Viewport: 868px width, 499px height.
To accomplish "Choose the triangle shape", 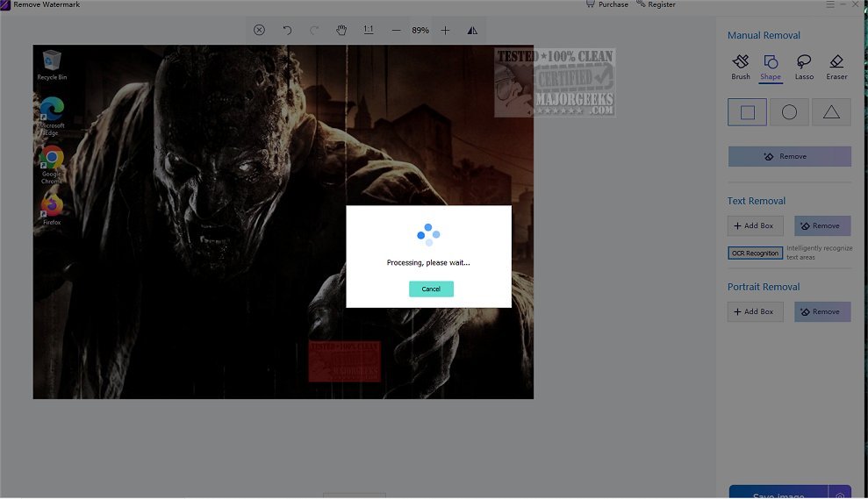I will 831,112.
